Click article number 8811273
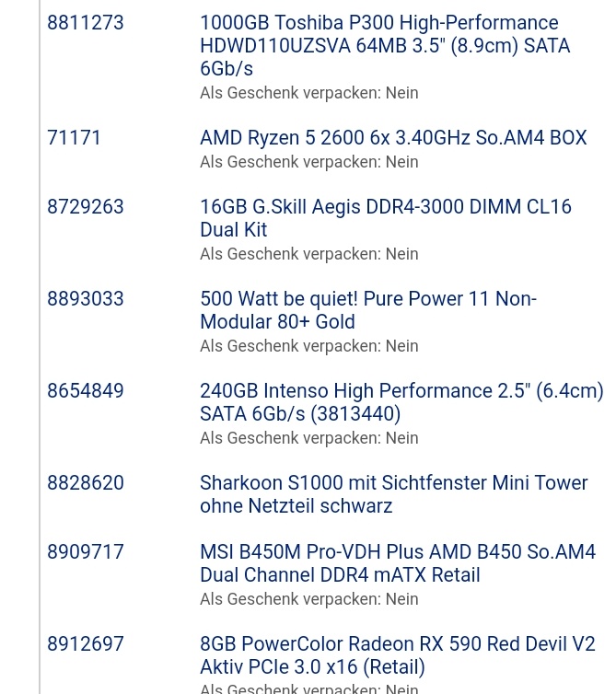The width and height of the screenshot is (616, 694). point(86,23)
